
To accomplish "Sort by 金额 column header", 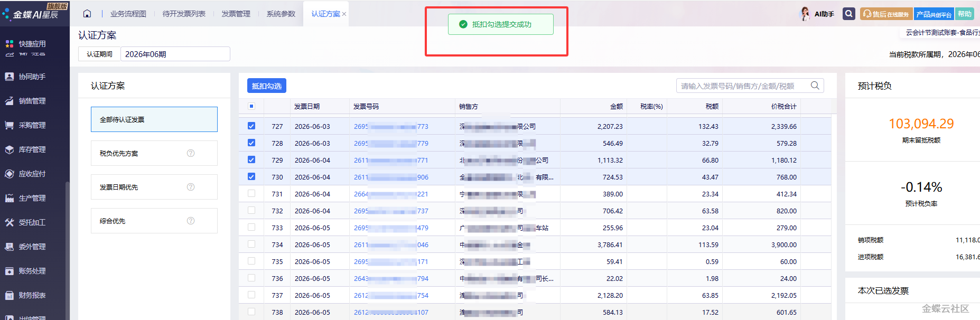I will click(616, 106).
